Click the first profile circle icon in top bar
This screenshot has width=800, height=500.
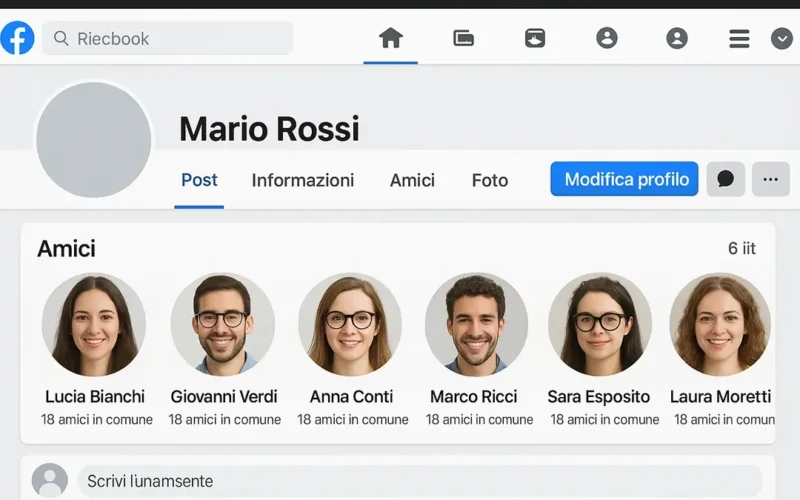[607, 38]
